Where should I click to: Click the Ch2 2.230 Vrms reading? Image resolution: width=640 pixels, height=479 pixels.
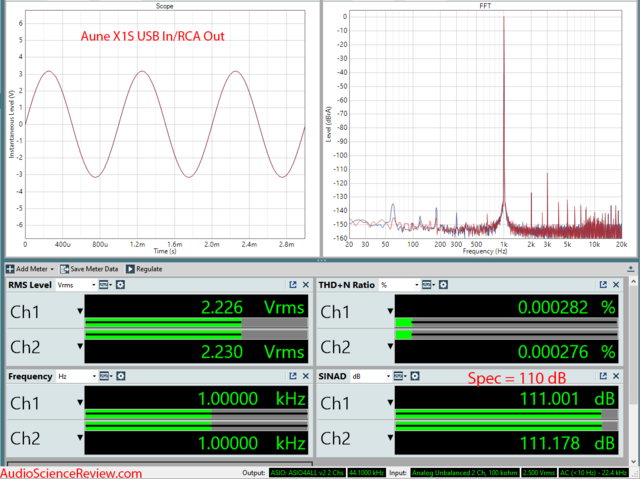pyautogui.click(x=253, y=352)
